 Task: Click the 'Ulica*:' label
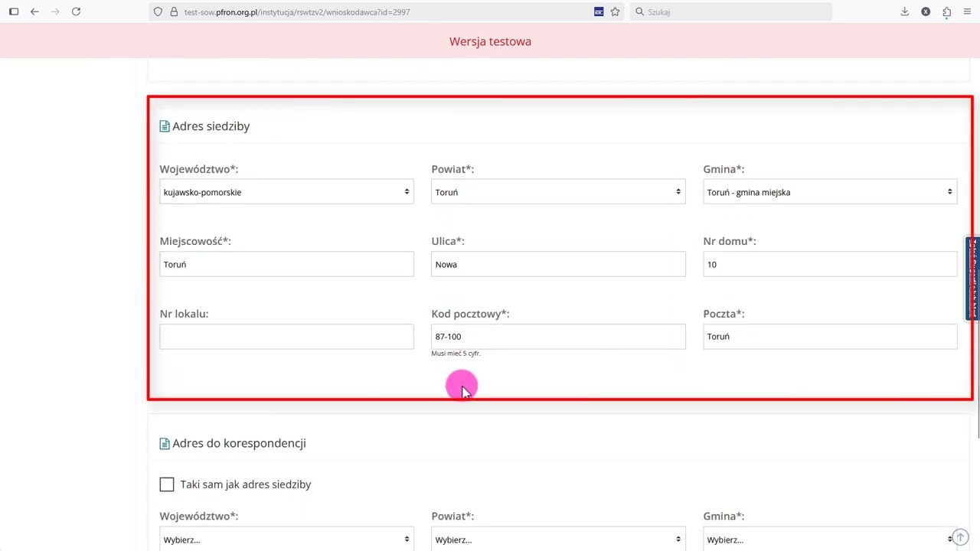click(x=448, y=241)
